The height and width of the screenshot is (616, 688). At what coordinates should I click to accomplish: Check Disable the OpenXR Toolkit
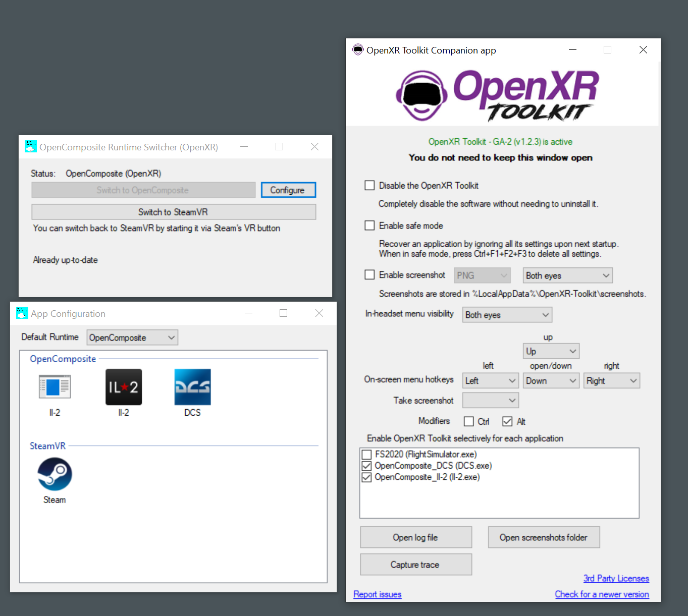[x=369, y=186]
